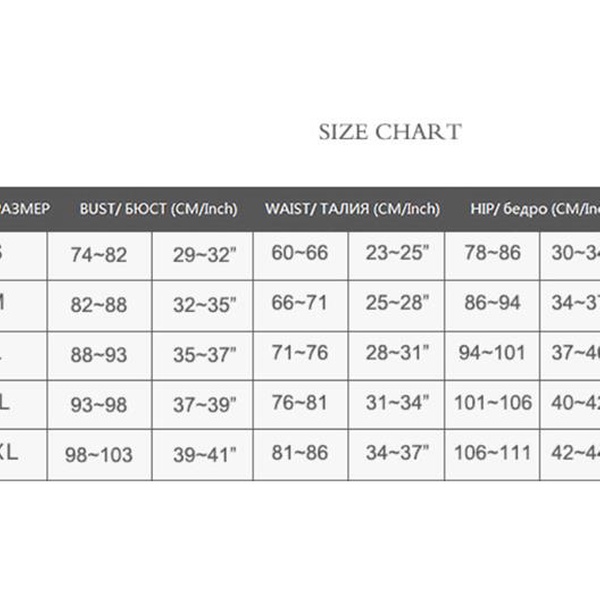Pick the waist inch cell 23~25"

point(397,254)
